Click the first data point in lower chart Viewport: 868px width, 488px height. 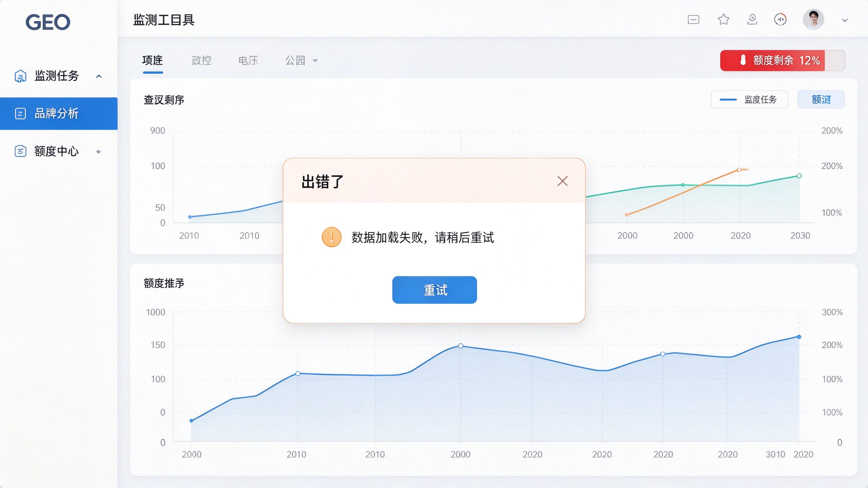(191, 421)
